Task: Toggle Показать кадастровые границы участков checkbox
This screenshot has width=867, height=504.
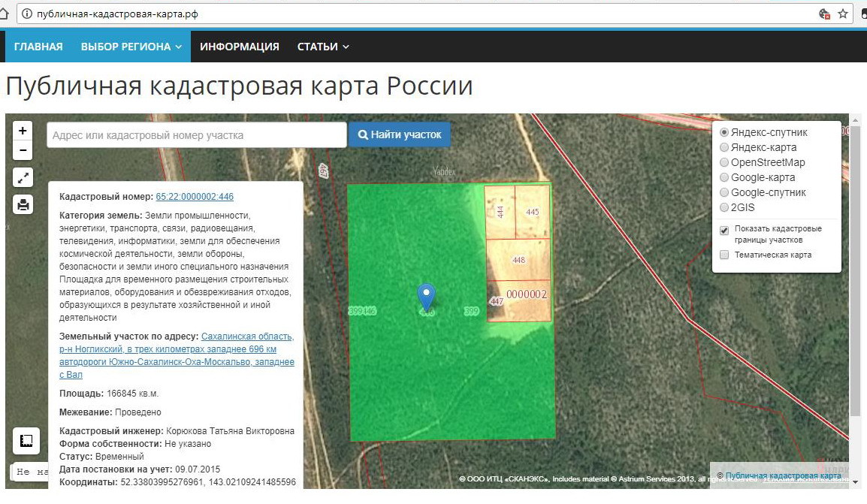Action: (724, 231)
